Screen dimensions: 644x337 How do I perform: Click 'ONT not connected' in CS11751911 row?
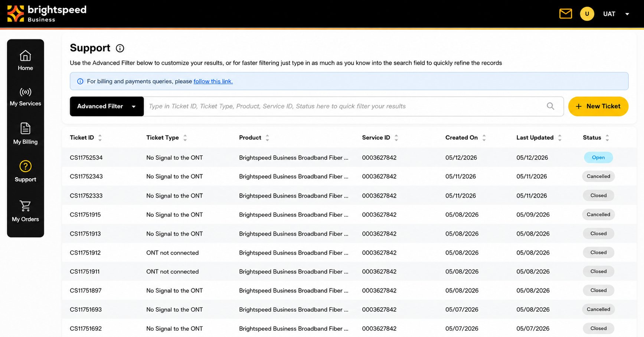pyautogui.click(x=173, y=272)
